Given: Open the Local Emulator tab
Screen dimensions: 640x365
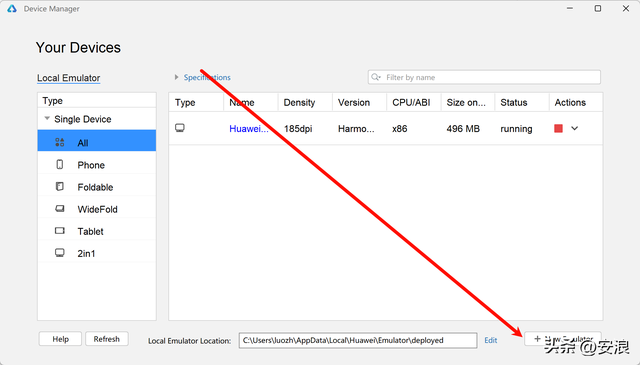Looking at the screenshot, I should coord(69,78).
